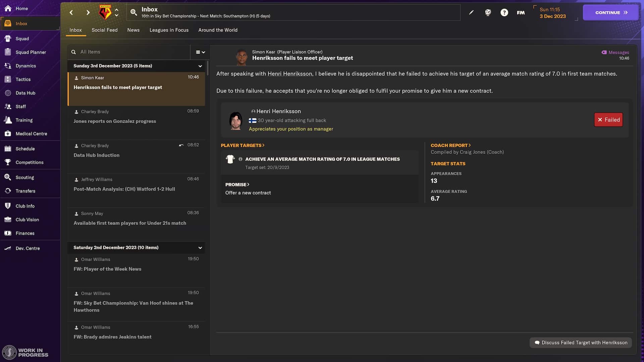Open the Coach Report link

point(450,145)
